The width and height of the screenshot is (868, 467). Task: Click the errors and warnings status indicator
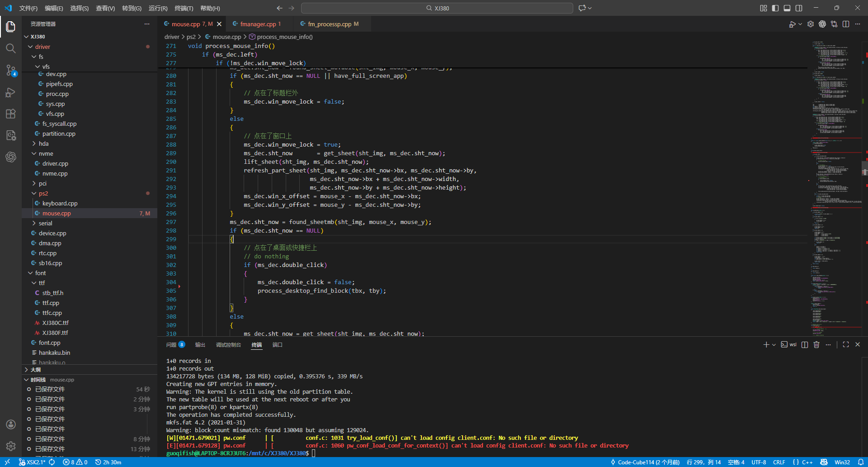[x=75, y=462]
